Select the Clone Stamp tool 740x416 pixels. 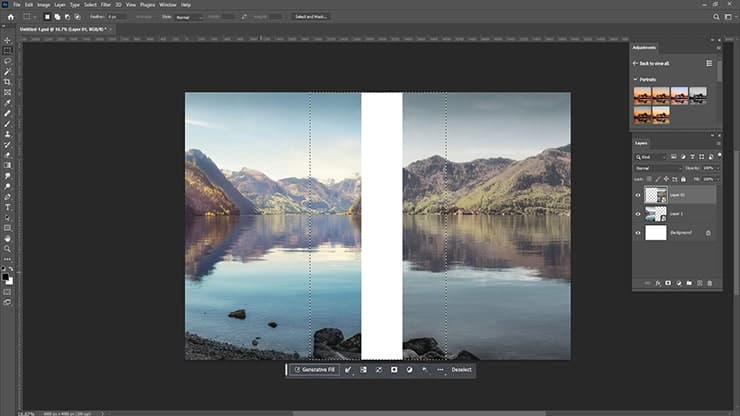tap(7, 134)
